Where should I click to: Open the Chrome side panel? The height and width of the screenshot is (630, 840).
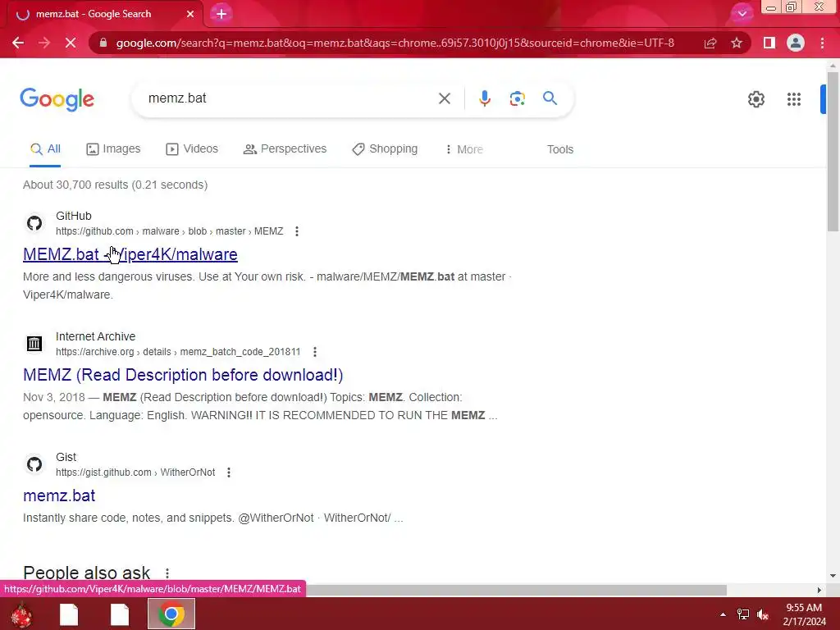click(x=769, y=43)
